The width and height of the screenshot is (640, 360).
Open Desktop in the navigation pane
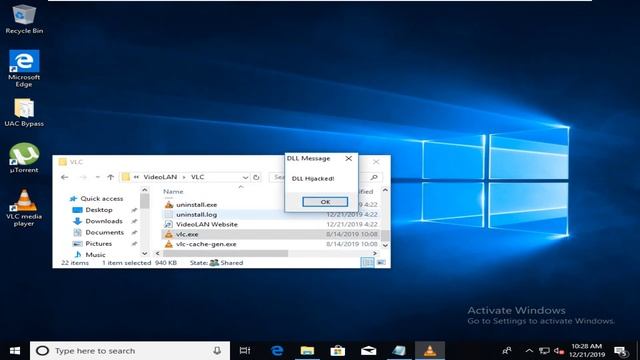[99, 210]
